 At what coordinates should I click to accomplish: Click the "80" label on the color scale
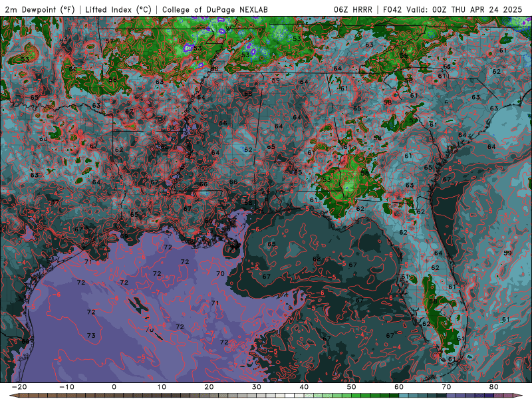point(494,387)
